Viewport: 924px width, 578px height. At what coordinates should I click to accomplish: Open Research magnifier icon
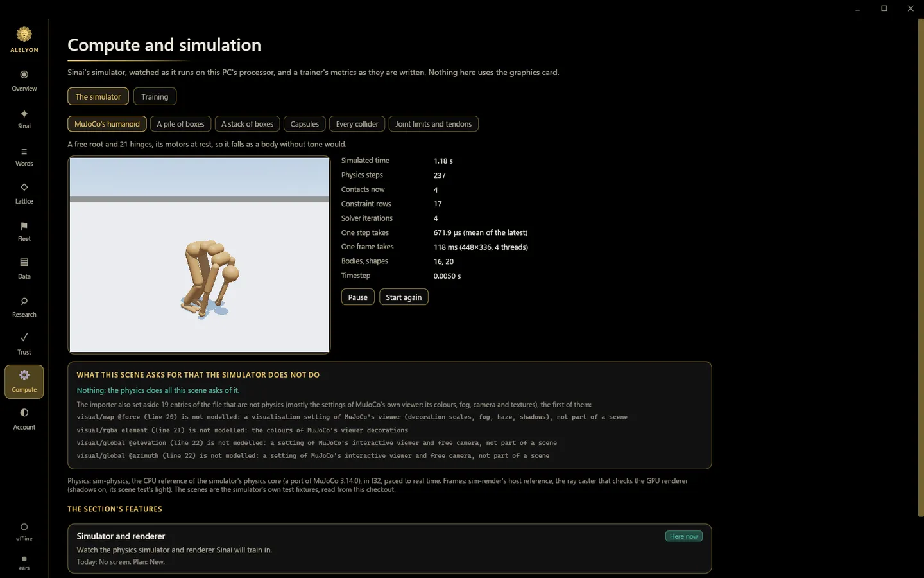24,301
